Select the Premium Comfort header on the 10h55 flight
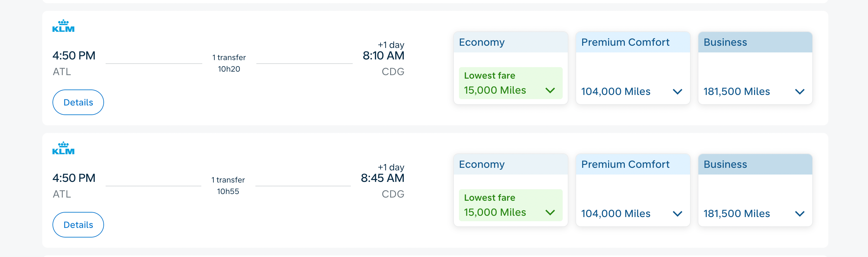The image size is (868, 257). [x=633, y=164]
